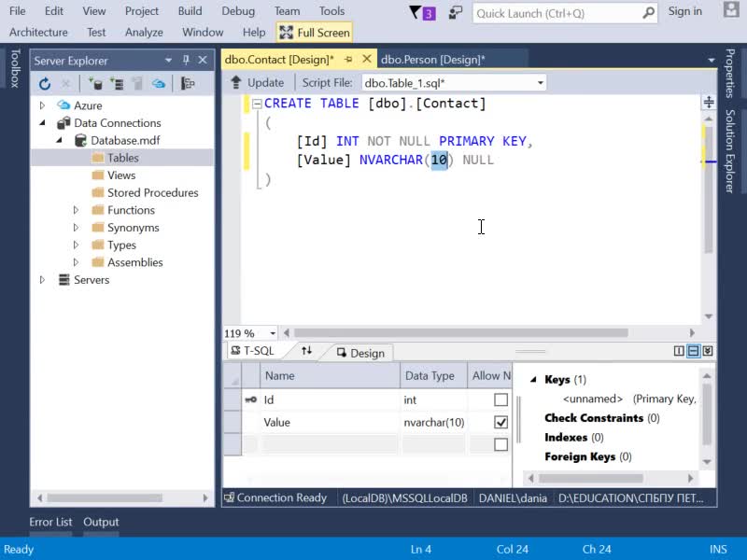Open the notifications flag icon
Viewport: 747px width, 560px height.
422,13
